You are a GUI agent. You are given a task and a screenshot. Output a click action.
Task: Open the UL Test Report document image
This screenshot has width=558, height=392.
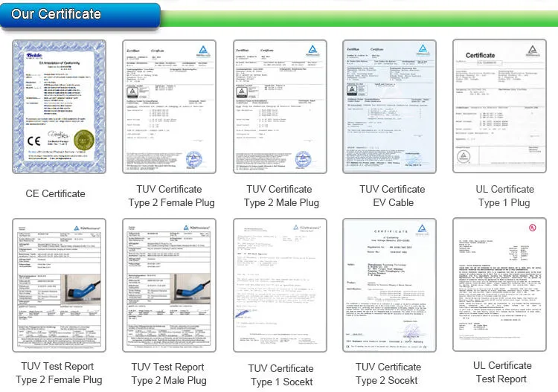coord(500,285)
